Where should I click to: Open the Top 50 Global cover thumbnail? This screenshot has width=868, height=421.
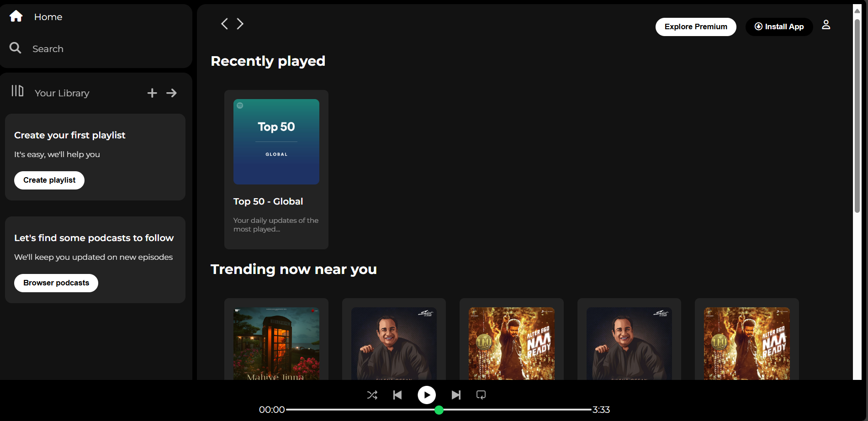276,142
